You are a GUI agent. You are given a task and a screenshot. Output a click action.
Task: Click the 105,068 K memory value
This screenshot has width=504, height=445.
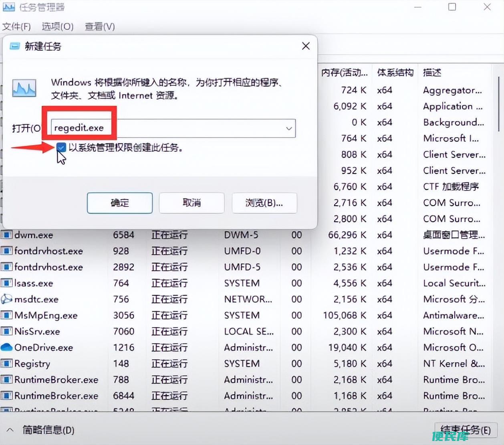pyautogui.click(x=345, y=315)
